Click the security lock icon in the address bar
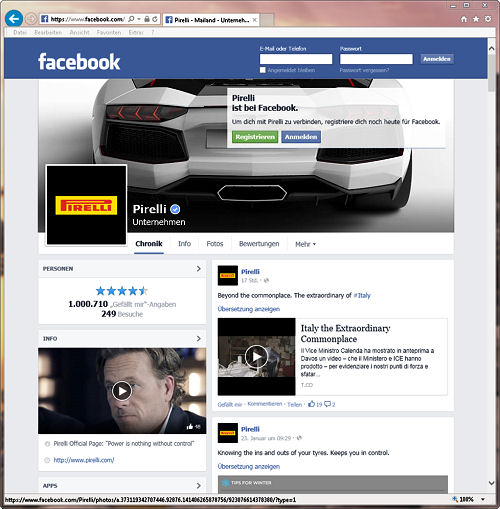The image size is (500, 509). 147,19
